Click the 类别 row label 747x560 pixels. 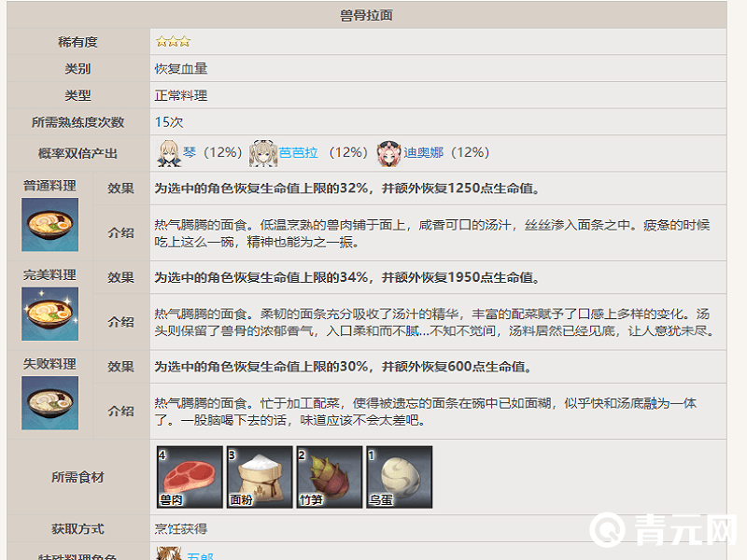point(78,68)
